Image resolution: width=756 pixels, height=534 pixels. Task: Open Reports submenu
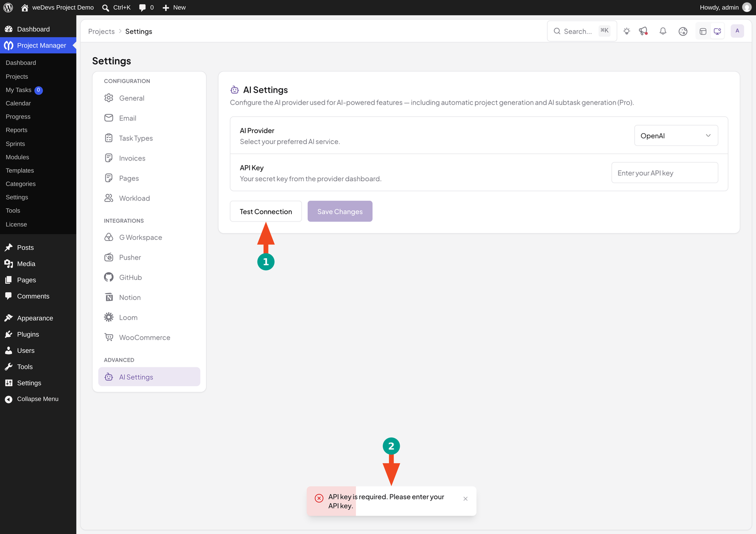point(17,130)
